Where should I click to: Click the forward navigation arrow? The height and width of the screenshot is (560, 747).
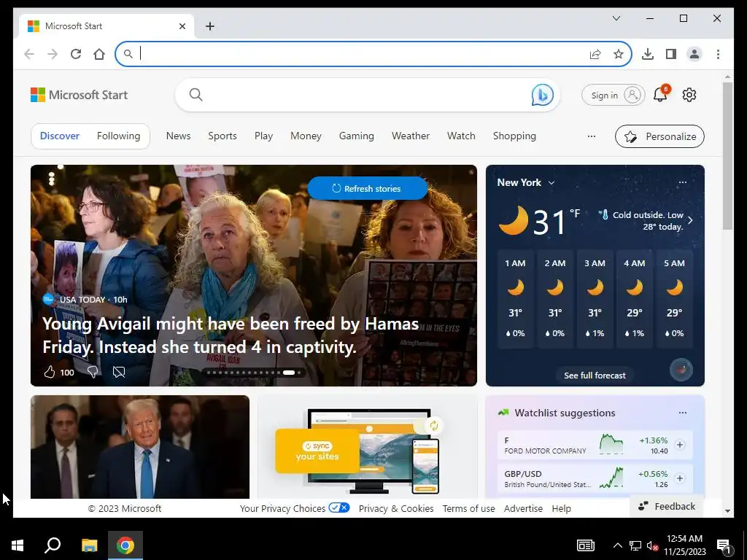tap(53, 54)
